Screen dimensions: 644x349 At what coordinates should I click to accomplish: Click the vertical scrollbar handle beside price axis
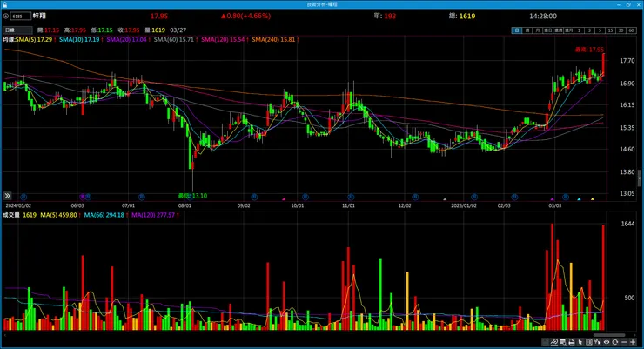640,178
